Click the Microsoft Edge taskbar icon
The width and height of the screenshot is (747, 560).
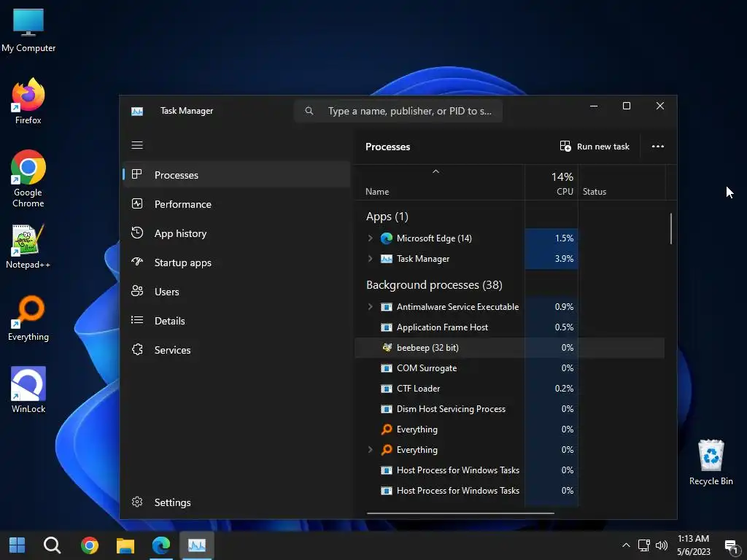point(161,545)
